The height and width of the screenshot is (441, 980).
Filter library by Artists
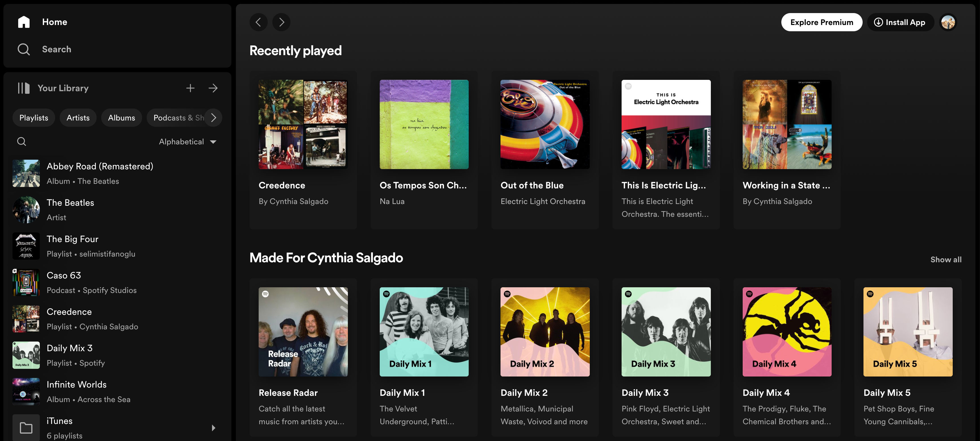[x=78, y=118]
